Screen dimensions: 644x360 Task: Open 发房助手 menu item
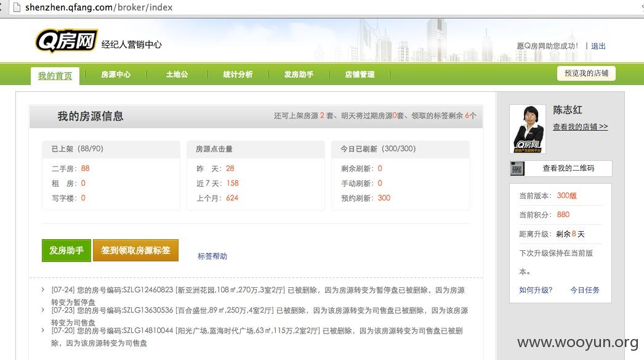299,75
